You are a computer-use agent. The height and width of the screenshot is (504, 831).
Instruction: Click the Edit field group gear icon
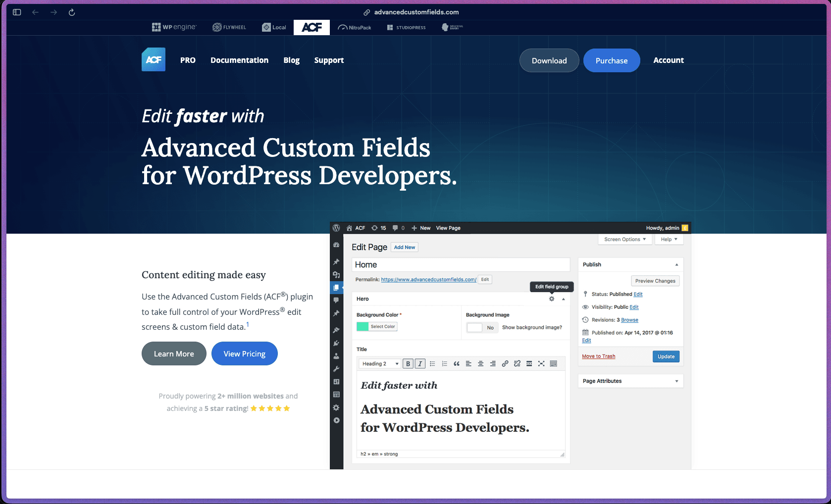coord(552,299)
